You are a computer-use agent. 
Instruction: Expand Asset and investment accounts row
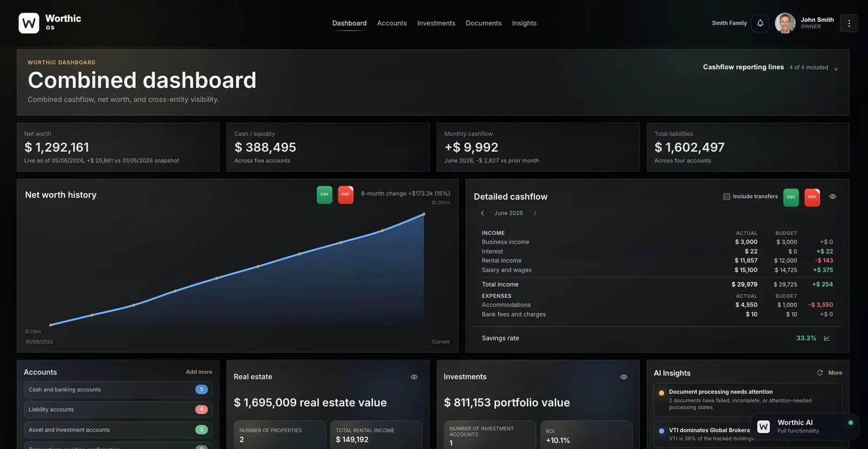[x=118, y=430]
